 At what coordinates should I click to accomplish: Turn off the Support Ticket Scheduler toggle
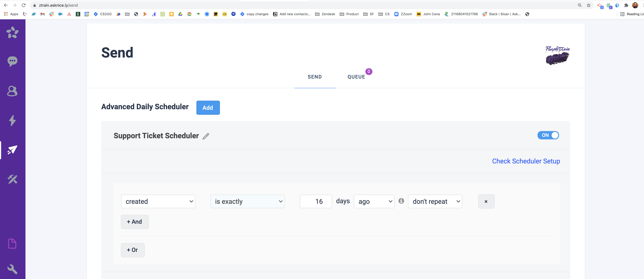tap(548, 135)
